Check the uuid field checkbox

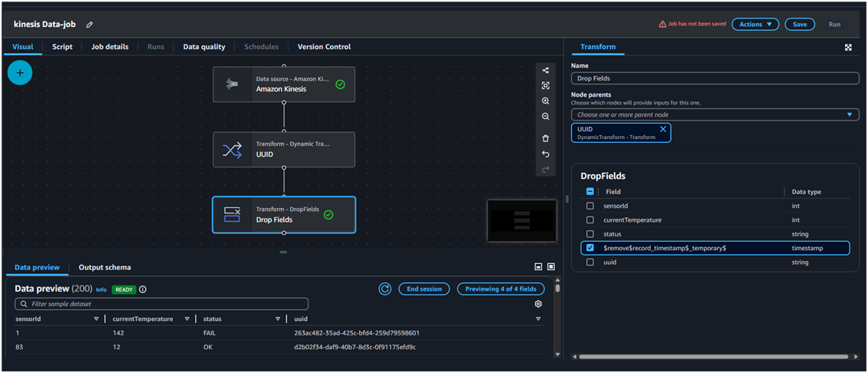tap(590, 262)
